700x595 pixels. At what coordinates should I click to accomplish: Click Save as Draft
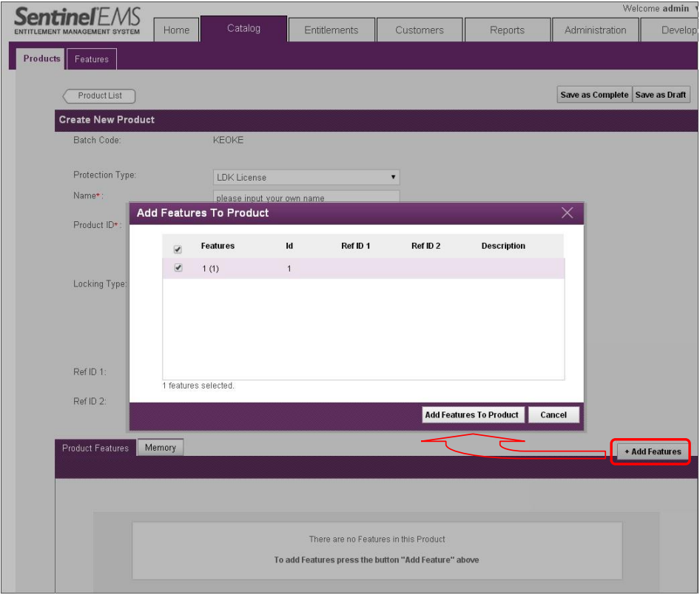pyautogui.click(x=661, y=95)
